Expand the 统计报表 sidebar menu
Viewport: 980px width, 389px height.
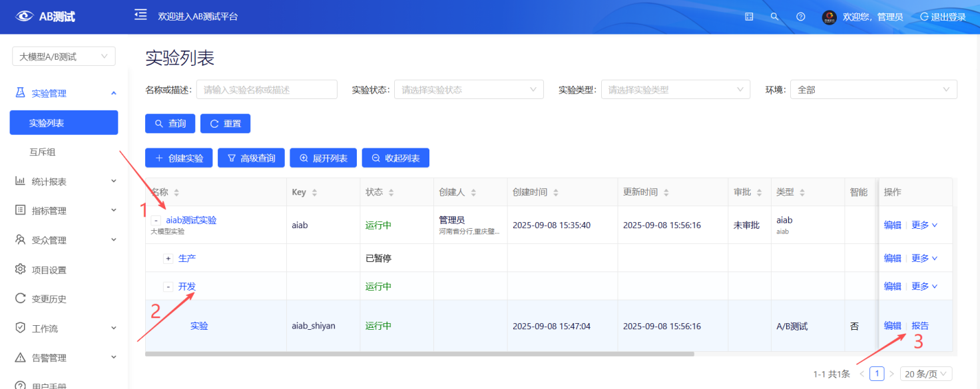tap(66, 182)
